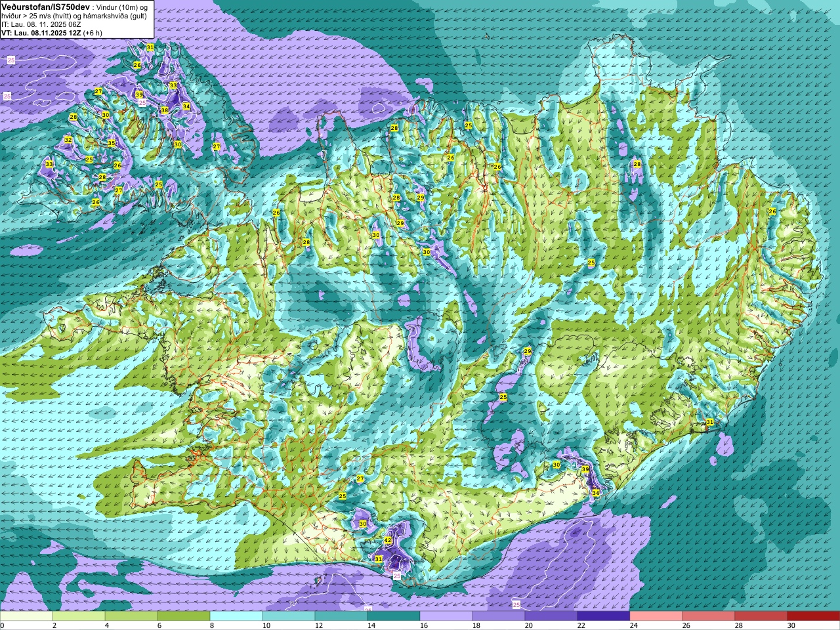Select the 2–4 m/s light green legend swatch
Screen dimensions: 840x630
(x=79, y=616)
